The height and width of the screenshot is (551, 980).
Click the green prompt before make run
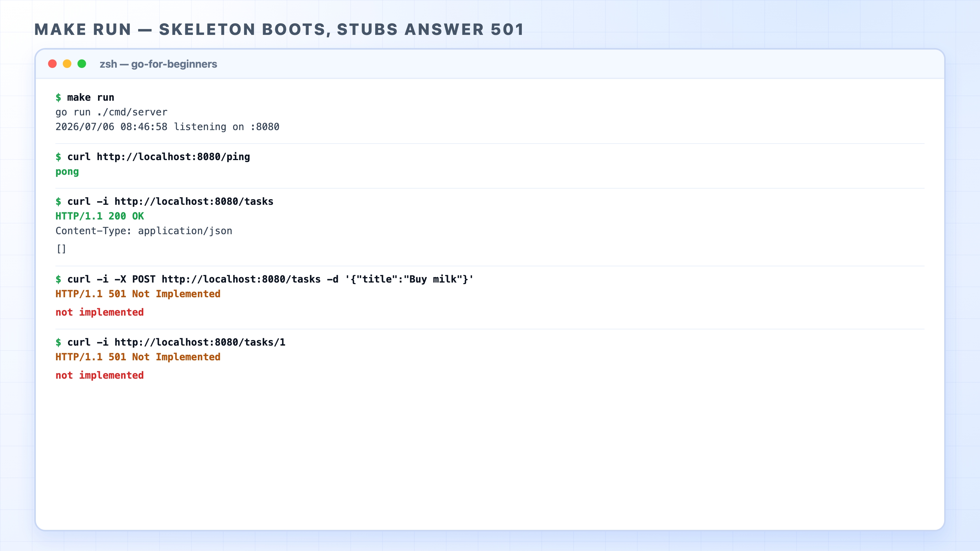(x=58, y=97)
